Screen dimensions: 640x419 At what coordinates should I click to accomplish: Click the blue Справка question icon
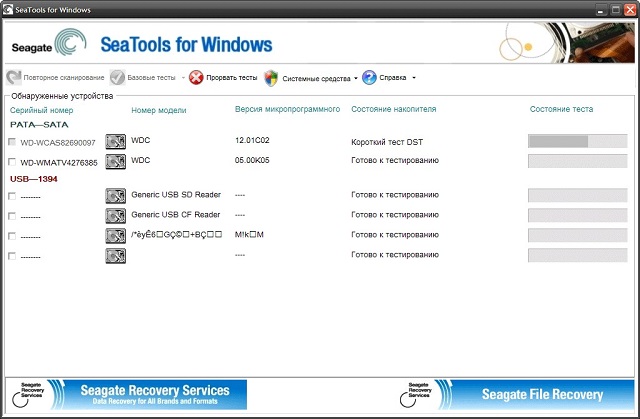tap(369, 77)
